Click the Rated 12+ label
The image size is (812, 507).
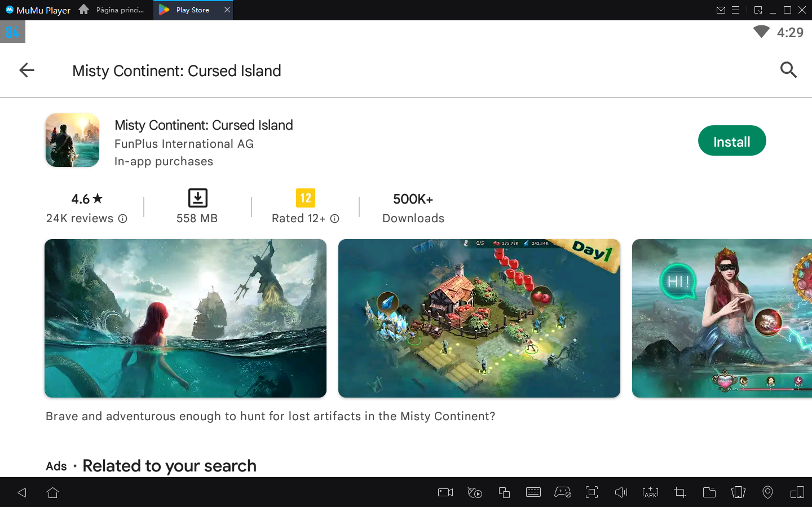click(x=298, y=218)
